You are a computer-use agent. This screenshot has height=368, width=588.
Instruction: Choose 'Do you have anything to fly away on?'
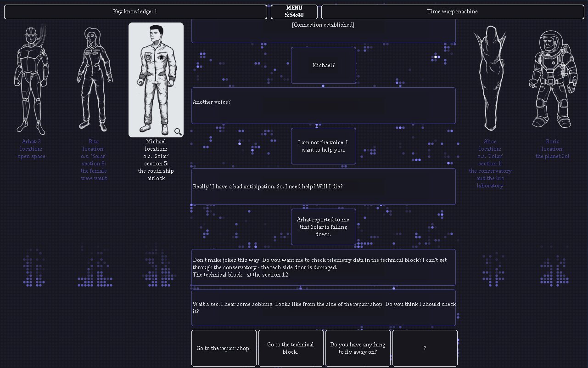pyautogui.click(x=358, y=348)
